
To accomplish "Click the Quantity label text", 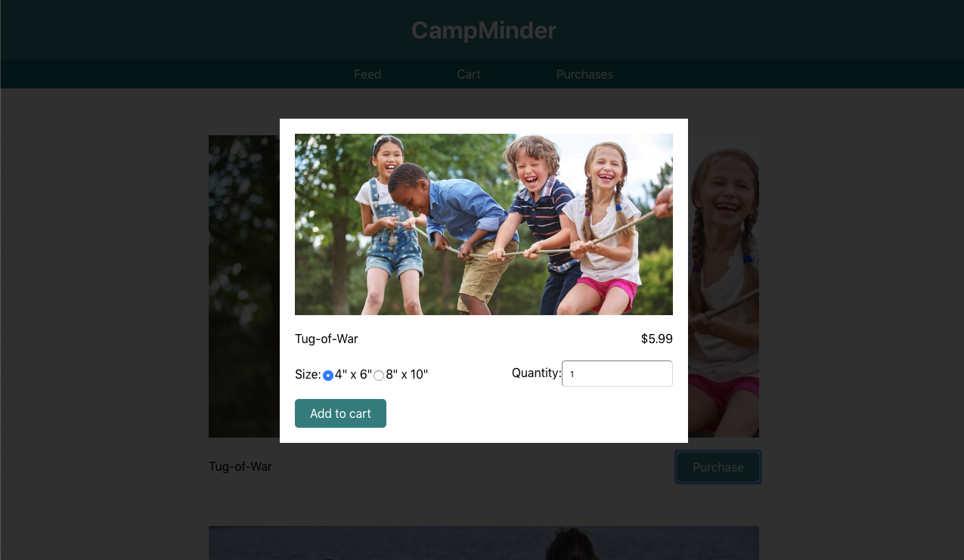I will [537, 373].
